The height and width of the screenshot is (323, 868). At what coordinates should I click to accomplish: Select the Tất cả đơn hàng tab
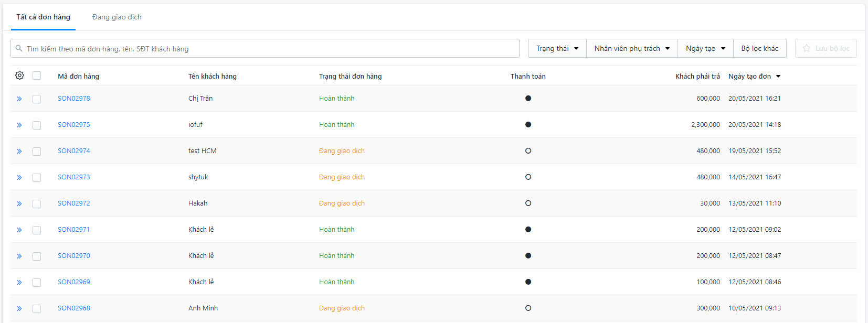[x=43, y=17]
